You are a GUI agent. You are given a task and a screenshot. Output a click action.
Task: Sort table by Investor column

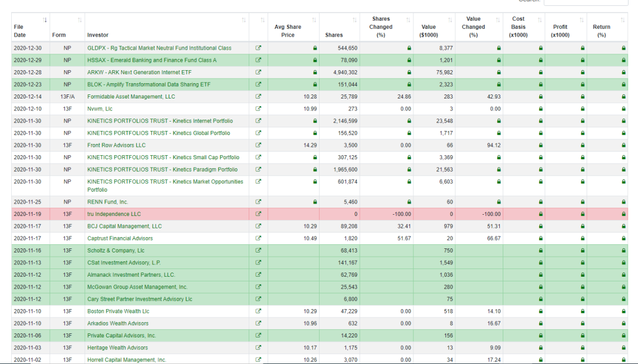[167, 27]
